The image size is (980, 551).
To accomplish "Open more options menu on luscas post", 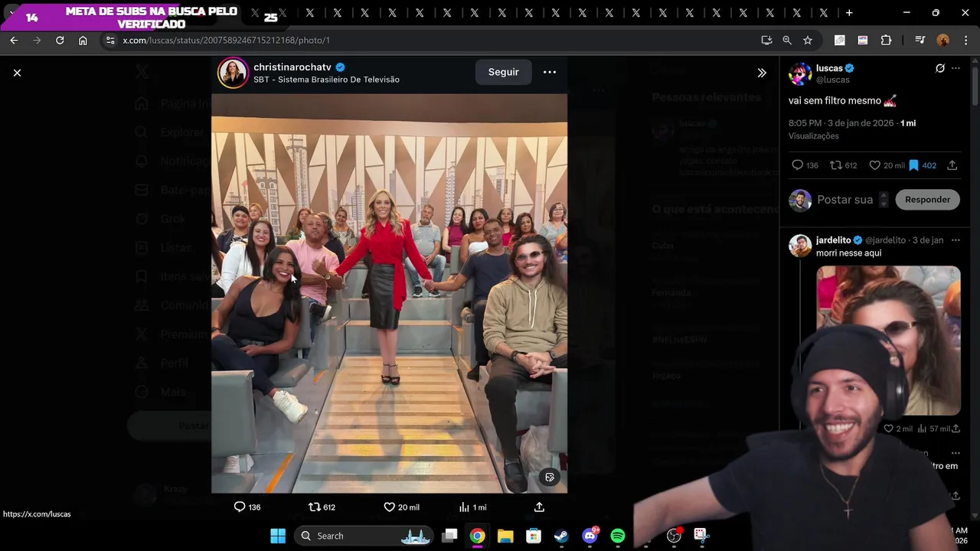I will [955, 68].
